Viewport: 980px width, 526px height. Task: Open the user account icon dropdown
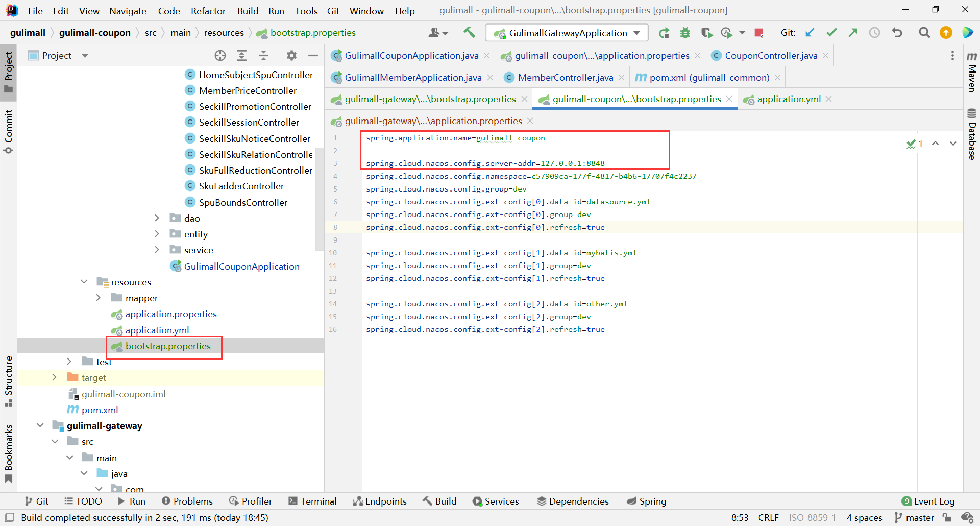[x=438, y=33]
